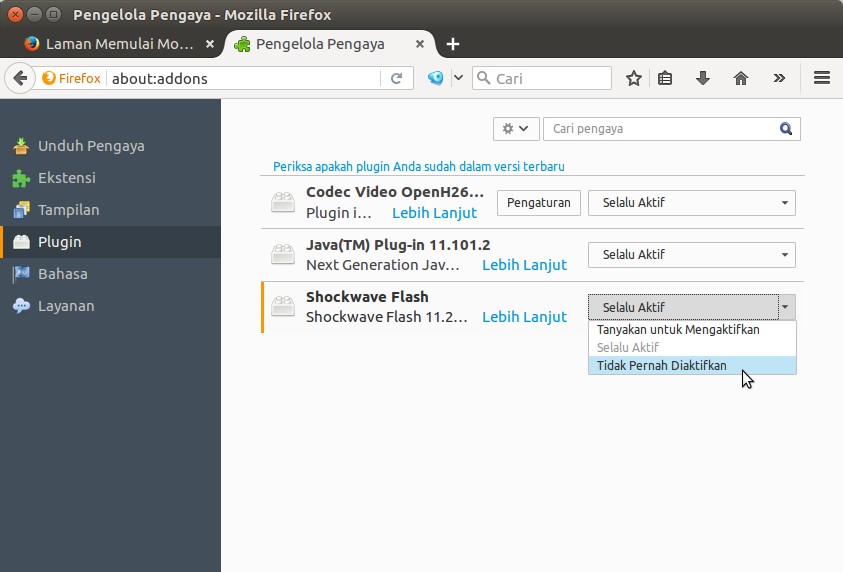This screenshot has height=572, width=843.
Task: Close the Laman Memulai tab
Action: [x=210, y=44]
